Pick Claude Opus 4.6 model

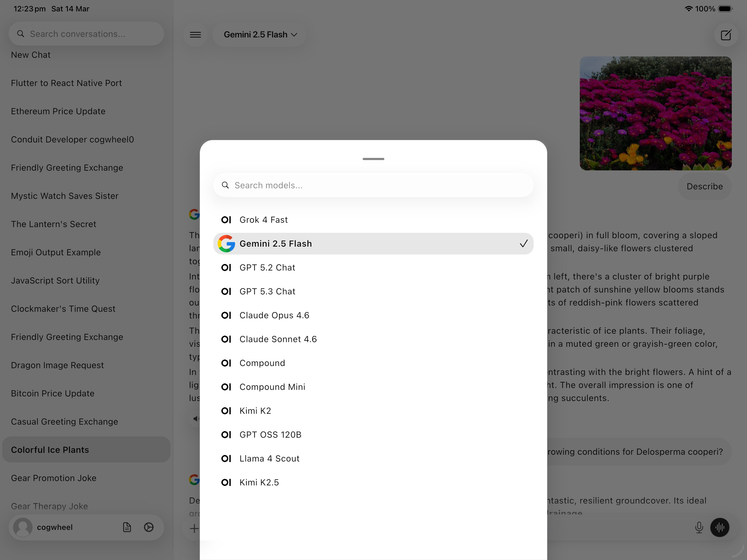tap(373, 315)
